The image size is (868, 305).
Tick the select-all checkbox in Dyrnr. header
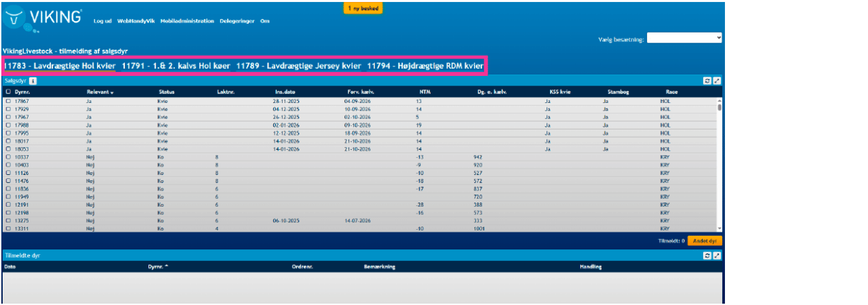coord(8,91)
